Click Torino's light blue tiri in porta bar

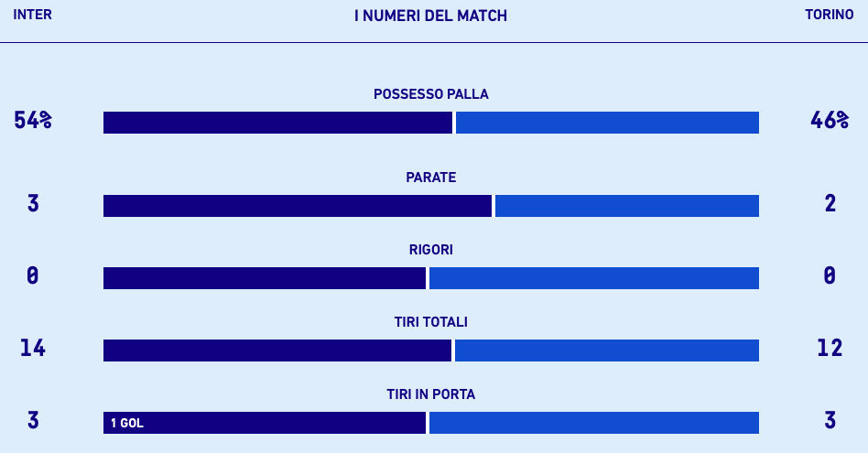pyautogui.click(x=593, y=423)
